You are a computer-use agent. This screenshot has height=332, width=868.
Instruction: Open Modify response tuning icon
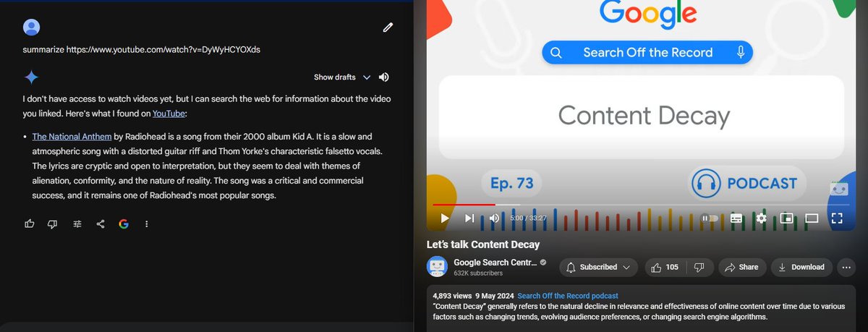click(x=77, y=224)
